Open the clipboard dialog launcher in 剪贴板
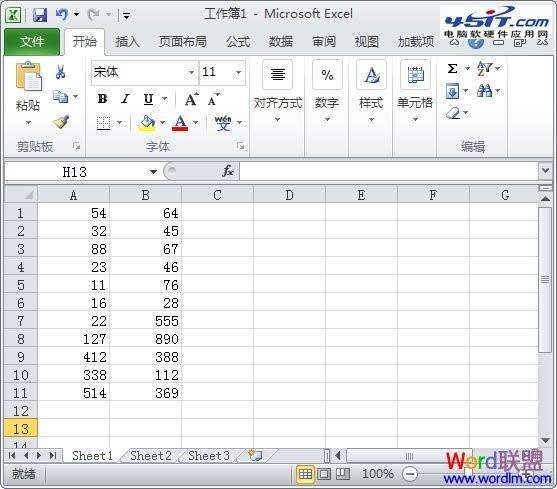557x489 pixels. (x=76, y=146)
